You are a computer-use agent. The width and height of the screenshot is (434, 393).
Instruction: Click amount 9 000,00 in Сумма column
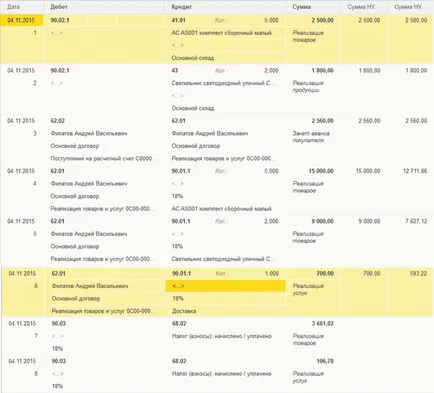tap(322, 221)
